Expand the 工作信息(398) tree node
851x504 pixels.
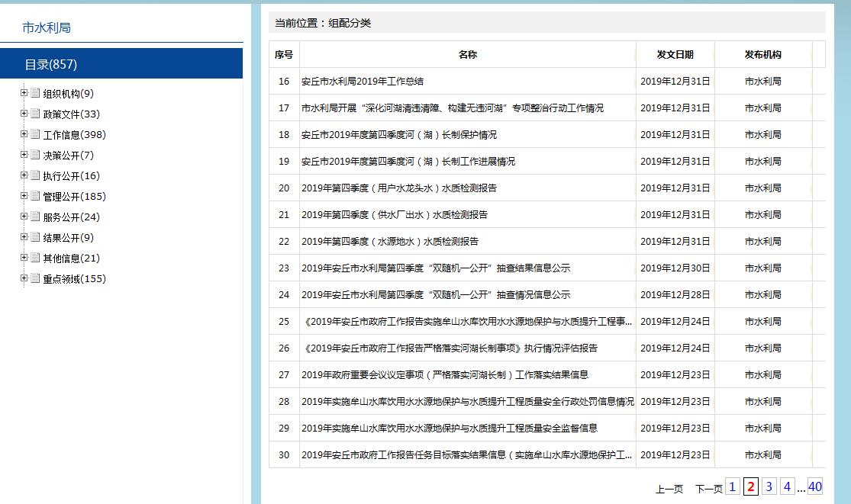pyautogui.click(x=24, y=134)
